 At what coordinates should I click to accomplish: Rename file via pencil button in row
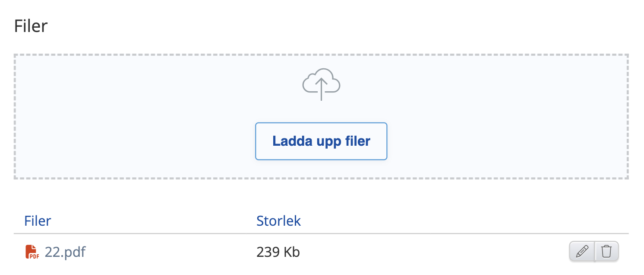coord(582,251)
